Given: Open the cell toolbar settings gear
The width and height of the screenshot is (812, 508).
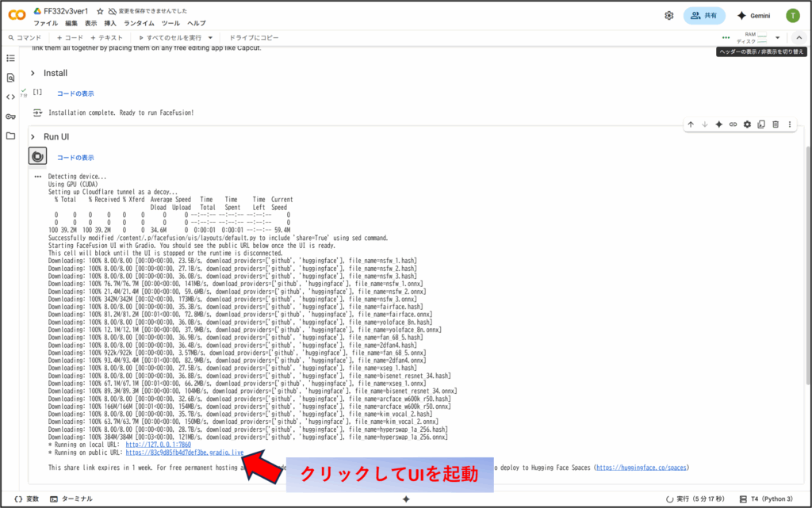Looking at the screenshot, I should click(747, 124).
